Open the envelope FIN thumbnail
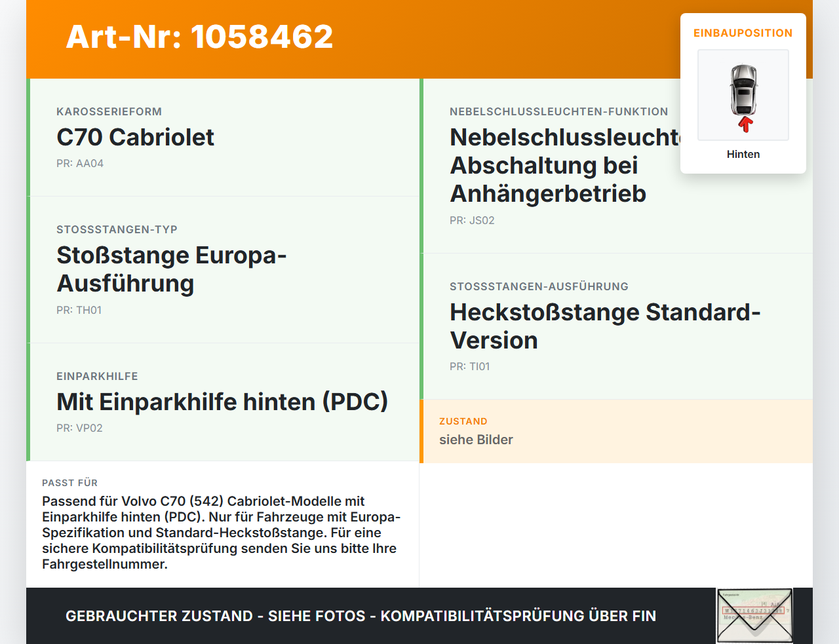 coord(755,616)
